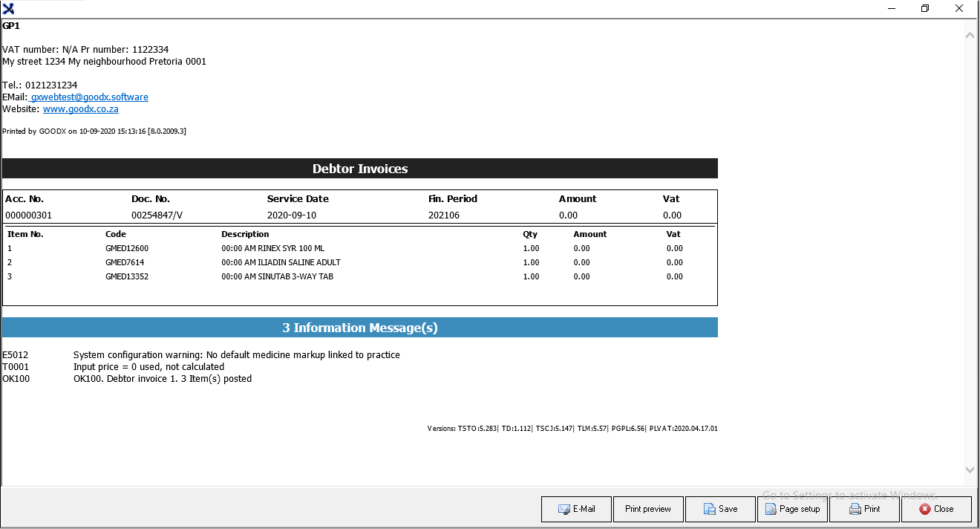Click document number 00254847/V

click(157, 215)
